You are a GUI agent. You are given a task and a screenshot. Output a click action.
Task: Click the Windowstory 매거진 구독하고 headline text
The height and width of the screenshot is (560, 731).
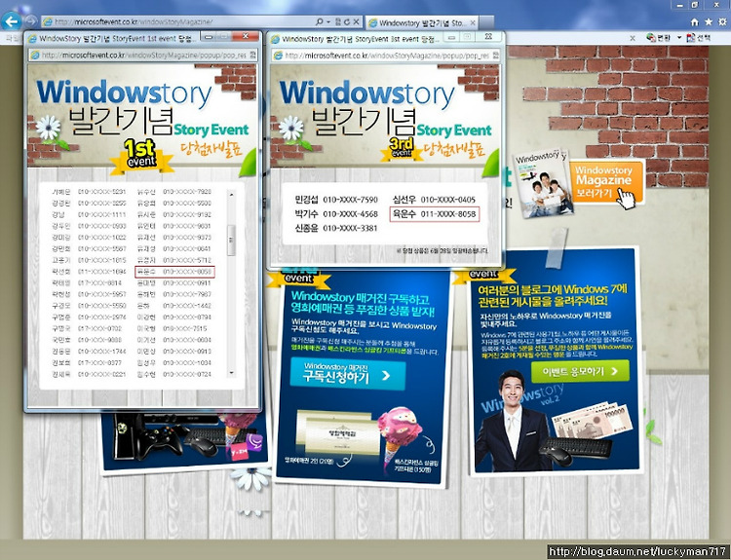[x=363, y=302]
